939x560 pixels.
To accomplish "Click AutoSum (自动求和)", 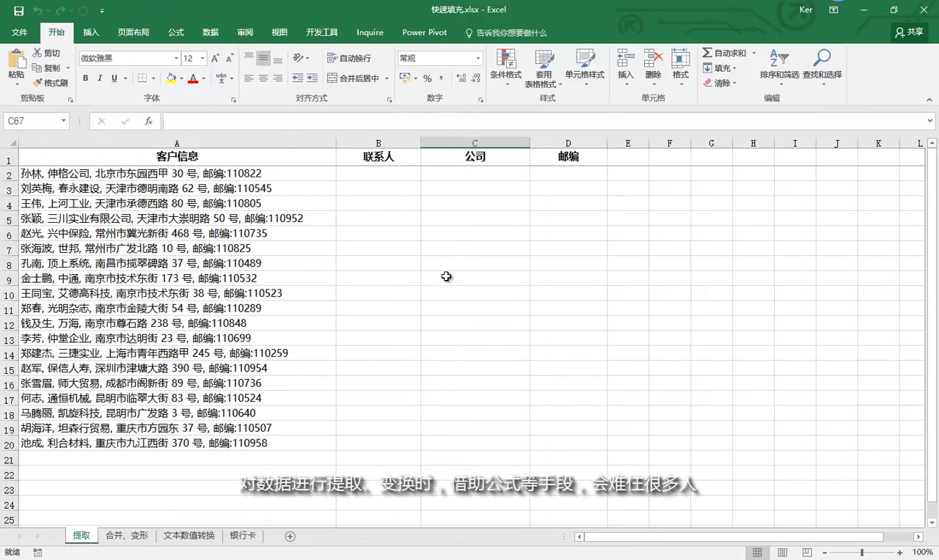I will (x=723, y=54).
